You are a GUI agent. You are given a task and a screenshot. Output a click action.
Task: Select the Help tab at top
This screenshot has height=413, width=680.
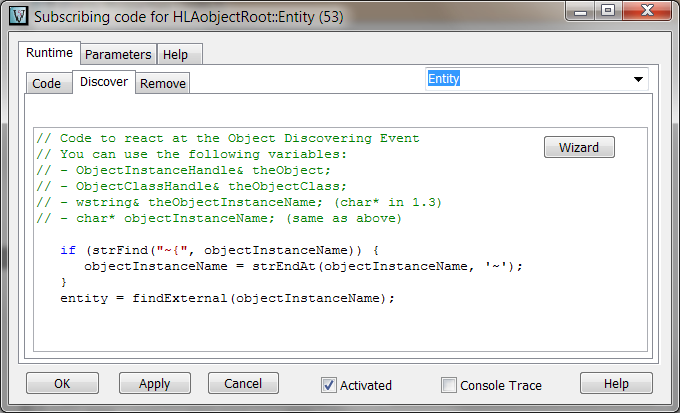[x=174, y=54]
